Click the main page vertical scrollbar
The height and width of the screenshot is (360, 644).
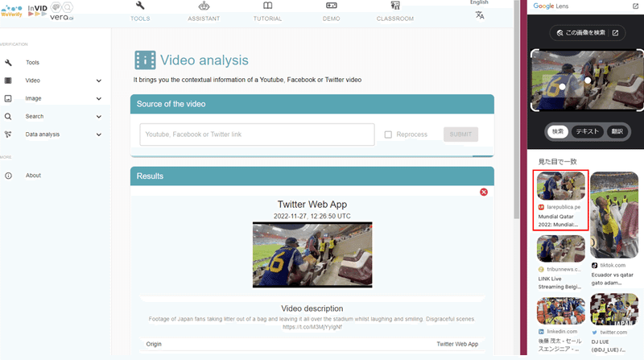(x=516, y=111)
